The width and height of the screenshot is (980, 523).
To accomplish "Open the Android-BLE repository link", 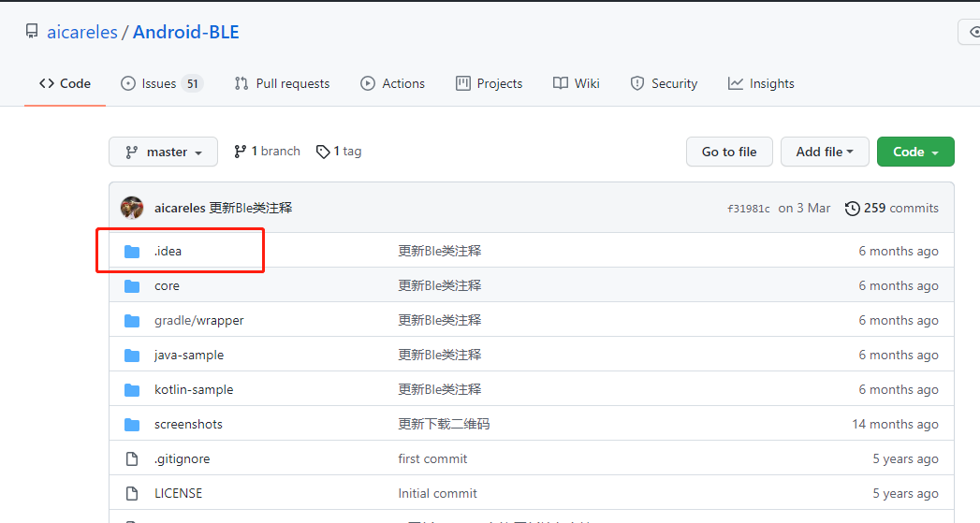I will point(185,32).
